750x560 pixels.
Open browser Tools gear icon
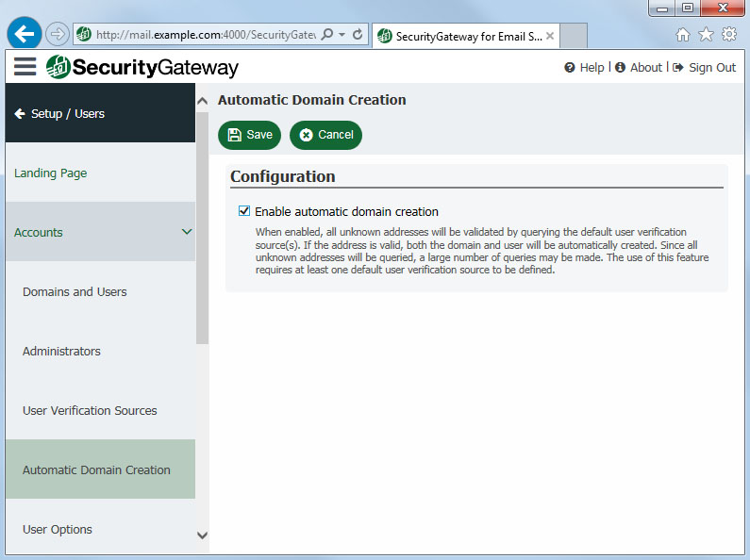[x=729, y=34]
